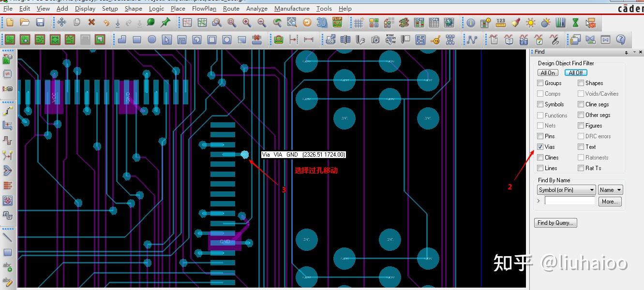Open the Symbol (or Pin) dropdown

[566, 189]
